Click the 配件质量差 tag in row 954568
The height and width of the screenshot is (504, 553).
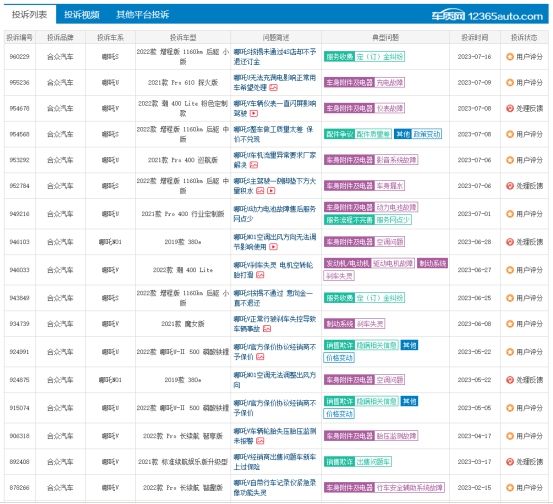pos(373,134)
